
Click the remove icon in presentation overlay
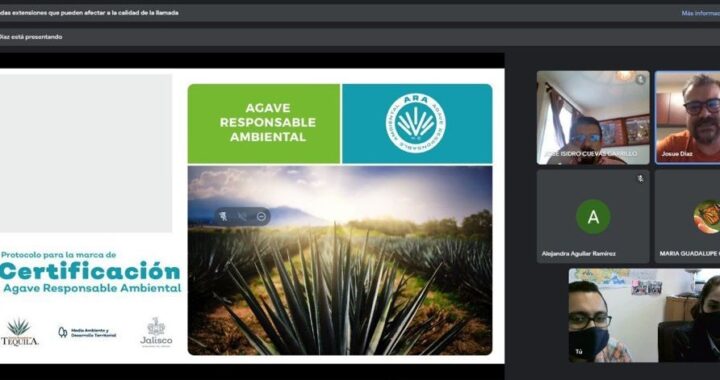pos(261,217)
